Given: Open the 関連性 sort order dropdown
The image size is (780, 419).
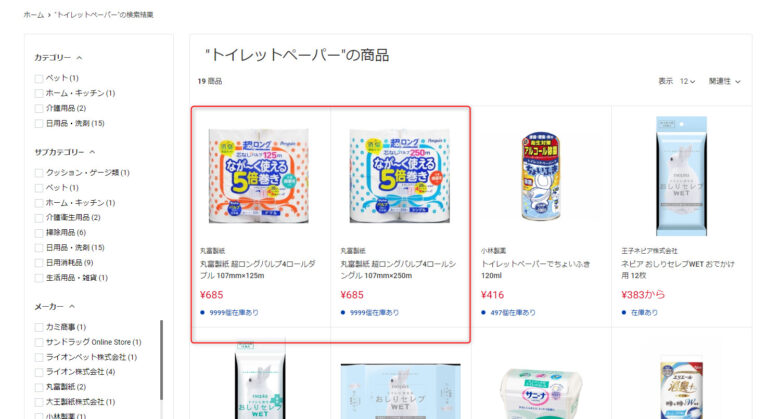Looking at the screenshot, I should pyautogui.click(x=725, y=81).
